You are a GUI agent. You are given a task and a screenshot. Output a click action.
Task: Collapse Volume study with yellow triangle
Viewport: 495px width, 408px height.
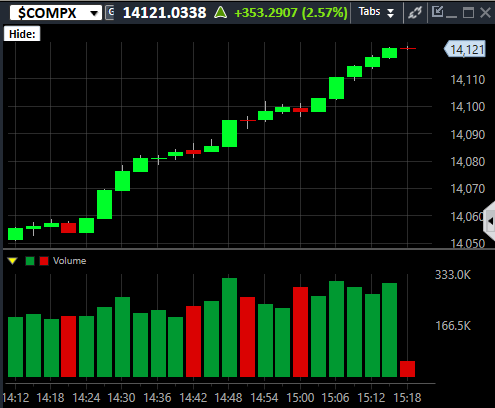click(x=13, y=261)
